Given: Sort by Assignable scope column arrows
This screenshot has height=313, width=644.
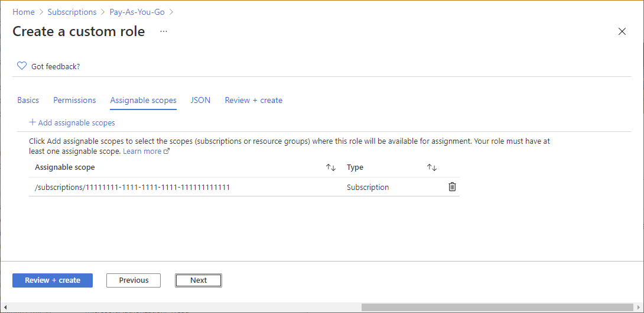Looking at the screenshot, I should pos(331,167).
